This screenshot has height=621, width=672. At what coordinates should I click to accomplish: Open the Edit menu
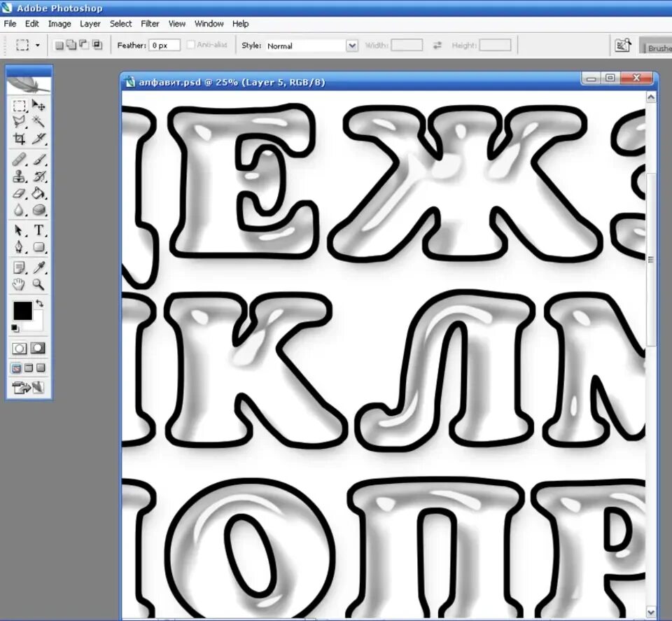pos(31,24)
